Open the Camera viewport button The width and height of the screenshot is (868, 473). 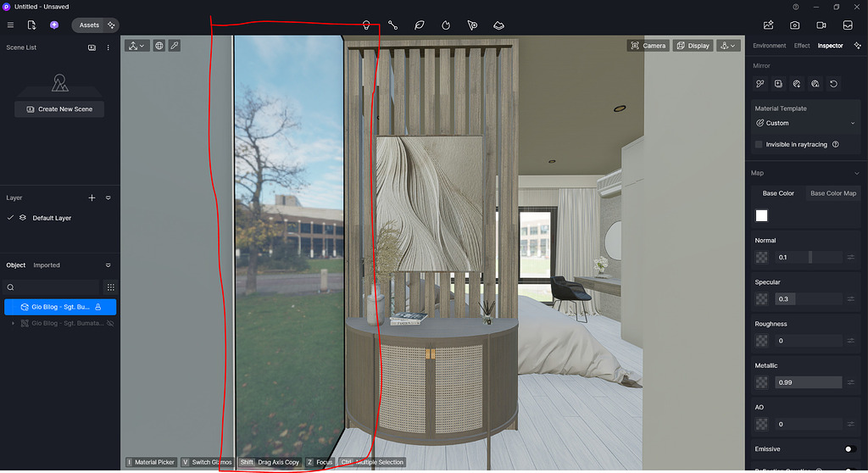pos(648,46)
